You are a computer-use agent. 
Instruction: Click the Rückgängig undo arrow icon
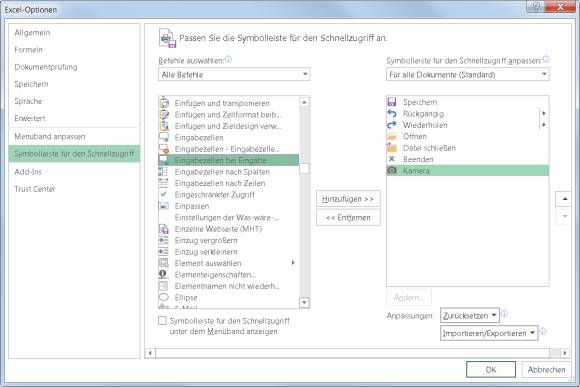point(392,113)
